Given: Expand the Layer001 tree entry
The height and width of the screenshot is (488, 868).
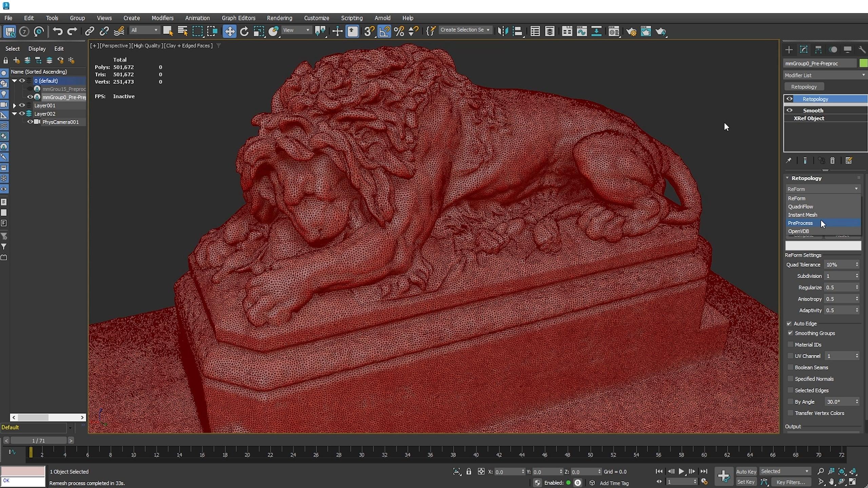Looking at the screenshot, I should click(14, 105).
